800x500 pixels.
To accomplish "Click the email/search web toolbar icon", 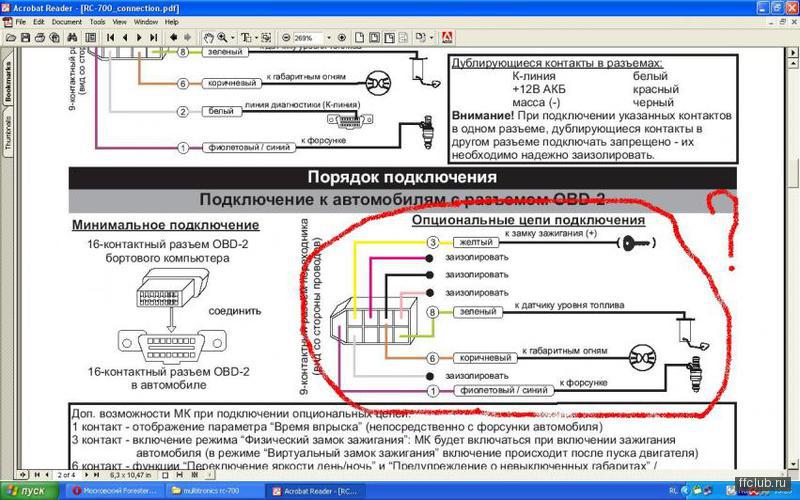I will [55, 38].
